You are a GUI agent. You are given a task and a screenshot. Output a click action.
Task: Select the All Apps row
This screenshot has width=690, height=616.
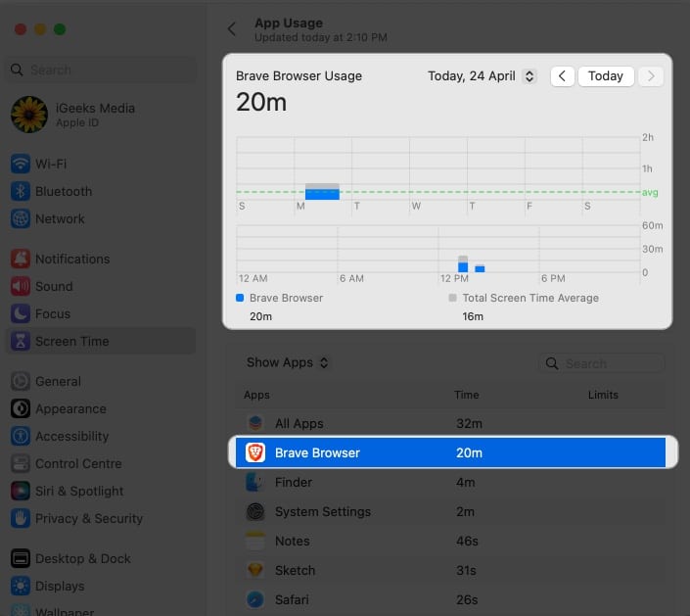tap(450, 423)
